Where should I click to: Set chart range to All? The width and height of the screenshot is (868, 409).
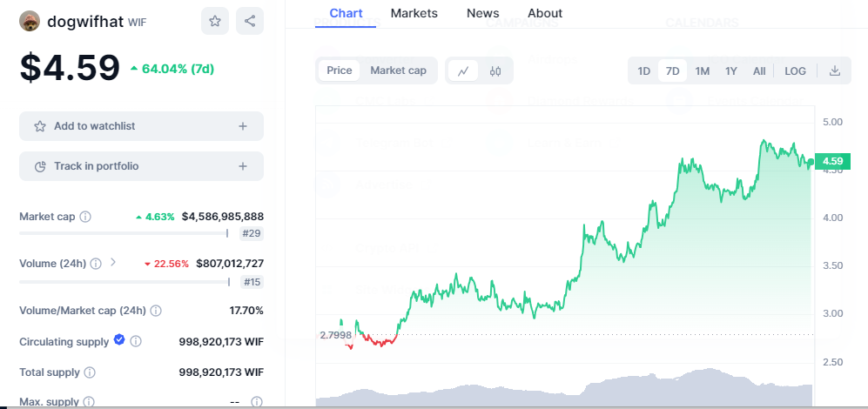coord(759,70)
